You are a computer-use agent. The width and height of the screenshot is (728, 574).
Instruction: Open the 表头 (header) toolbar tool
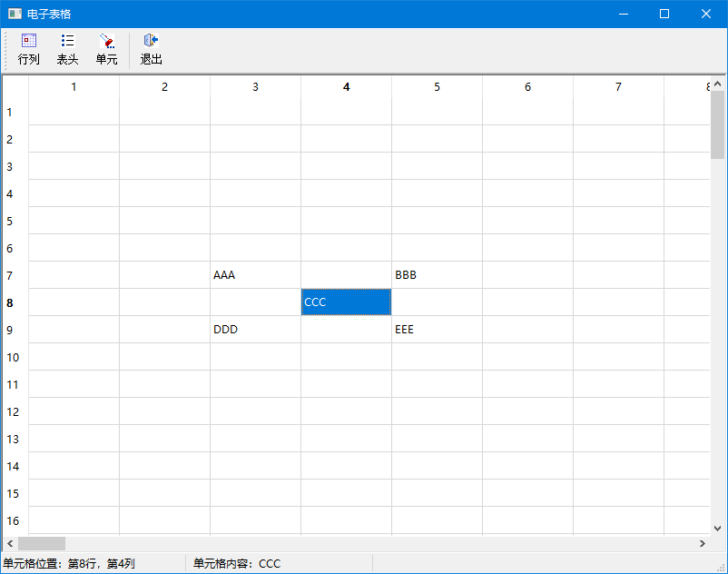pyautogui.click(x=67, y=49)
